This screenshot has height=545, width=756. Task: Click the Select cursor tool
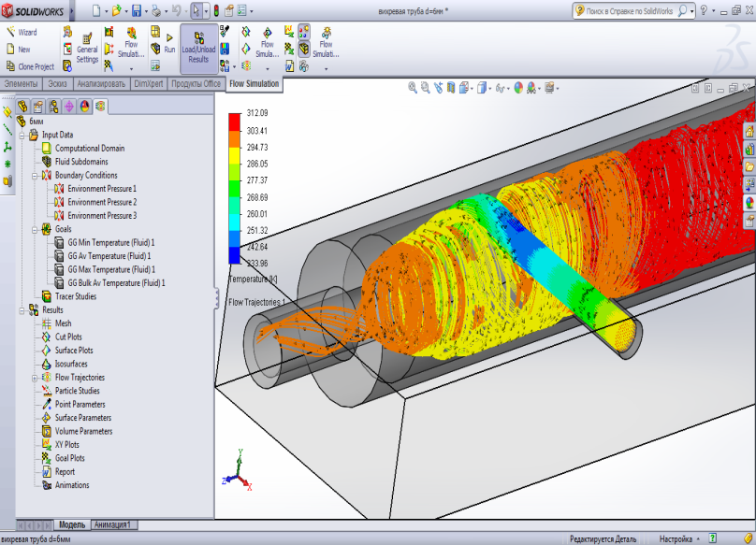click(x=196, y=10)
